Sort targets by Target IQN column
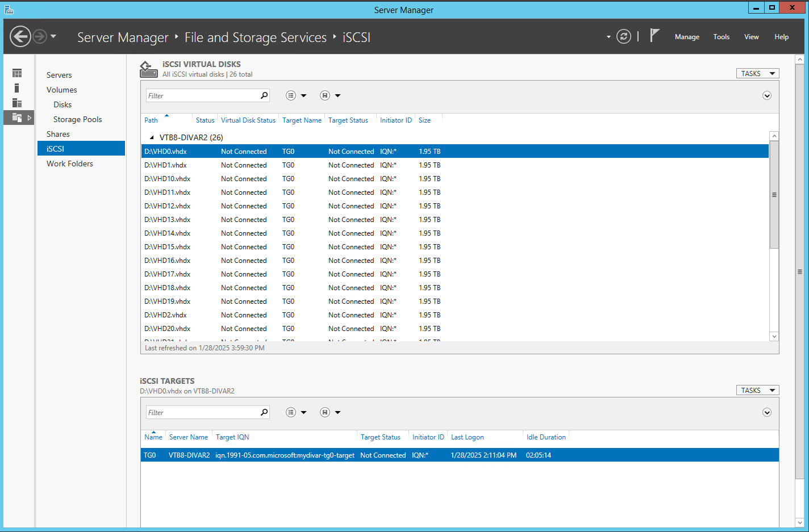 232,437
